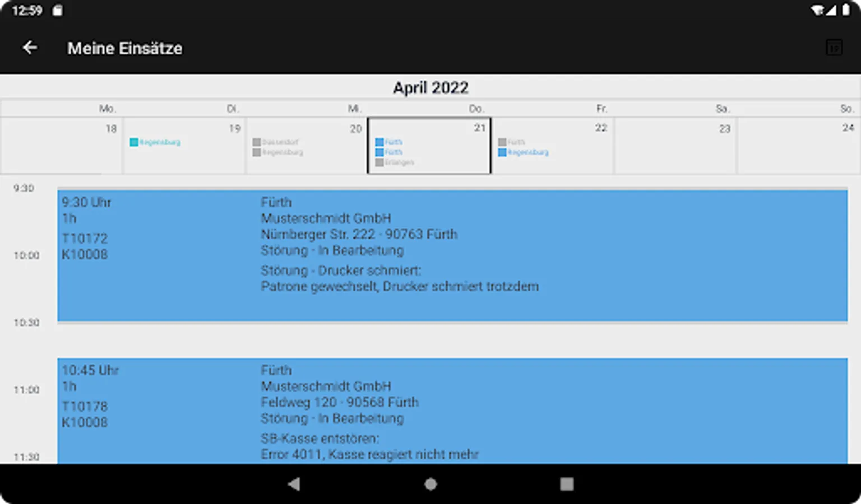Tap the 'Mo.' weekday header
Viewport: 861px width, 504px height.
[108, 109]
